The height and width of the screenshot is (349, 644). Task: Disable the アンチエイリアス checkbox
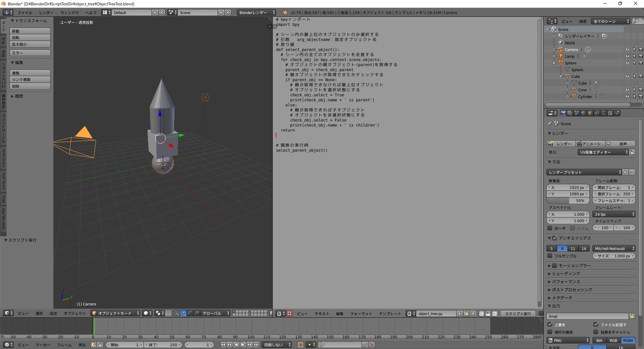click(555, 238)
